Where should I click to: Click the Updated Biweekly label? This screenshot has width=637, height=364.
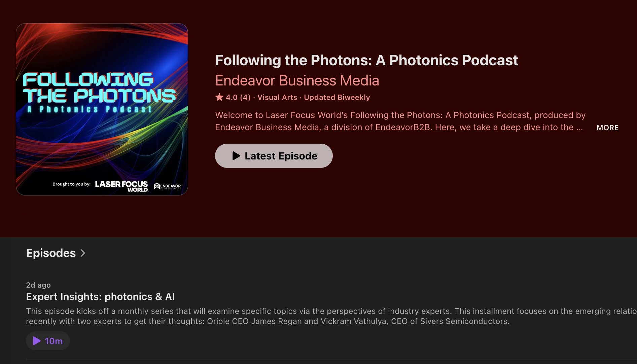337,97
